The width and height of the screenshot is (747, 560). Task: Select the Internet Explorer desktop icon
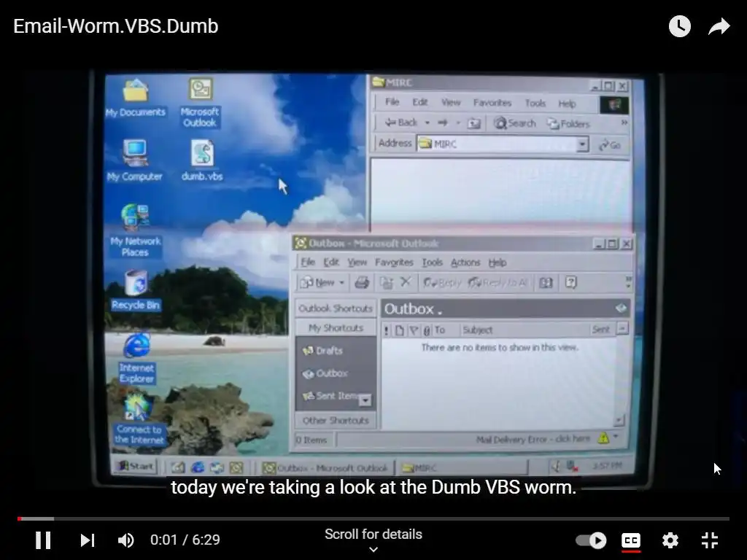tap(136, 358)
